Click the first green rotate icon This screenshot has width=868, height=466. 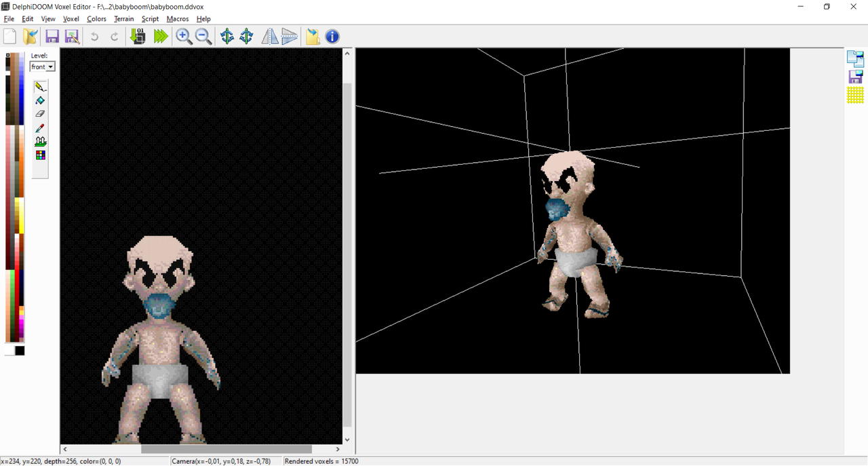227,37
